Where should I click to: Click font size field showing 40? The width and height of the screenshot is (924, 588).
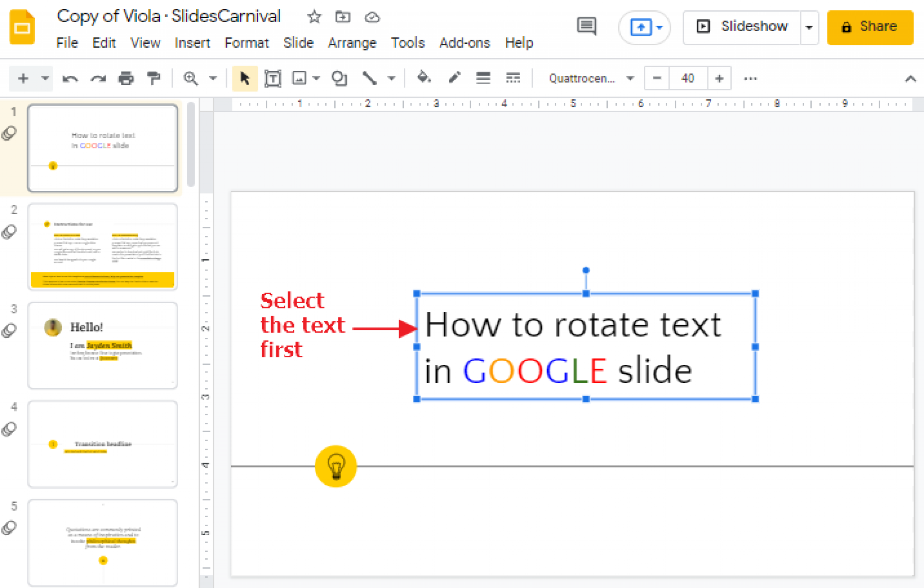pos(688,78)
